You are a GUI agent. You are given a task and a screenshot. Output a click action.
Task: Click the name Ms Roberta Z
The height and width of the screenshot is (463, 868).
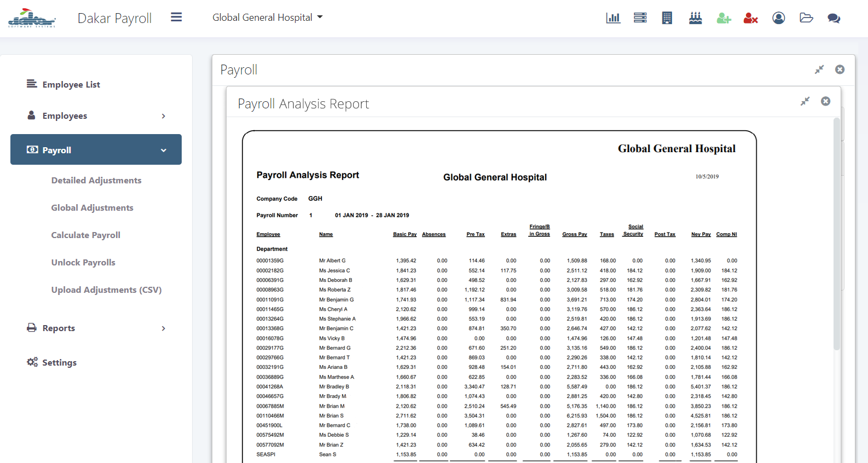[x=335, y=290]
